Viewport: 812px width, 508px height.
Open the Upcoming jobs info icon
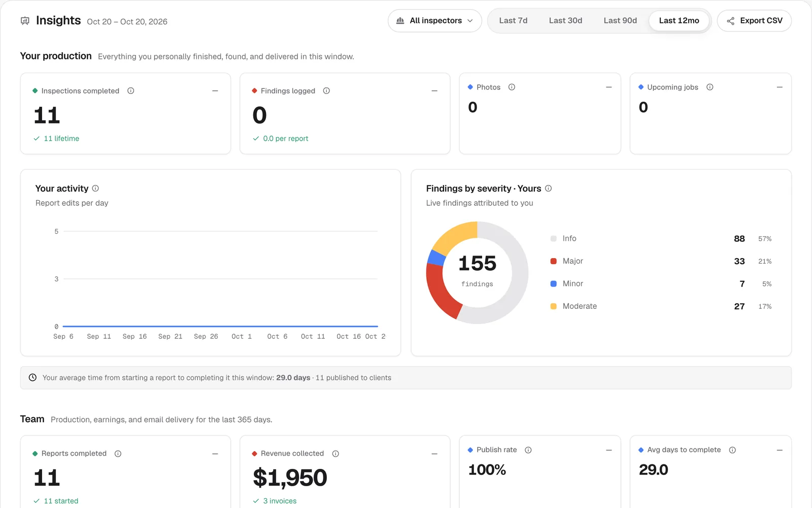click(709, 87)
